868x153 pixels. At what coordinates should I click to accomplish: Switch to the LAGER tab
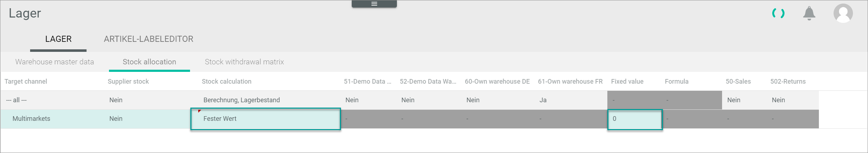click(x=58, y=39)
